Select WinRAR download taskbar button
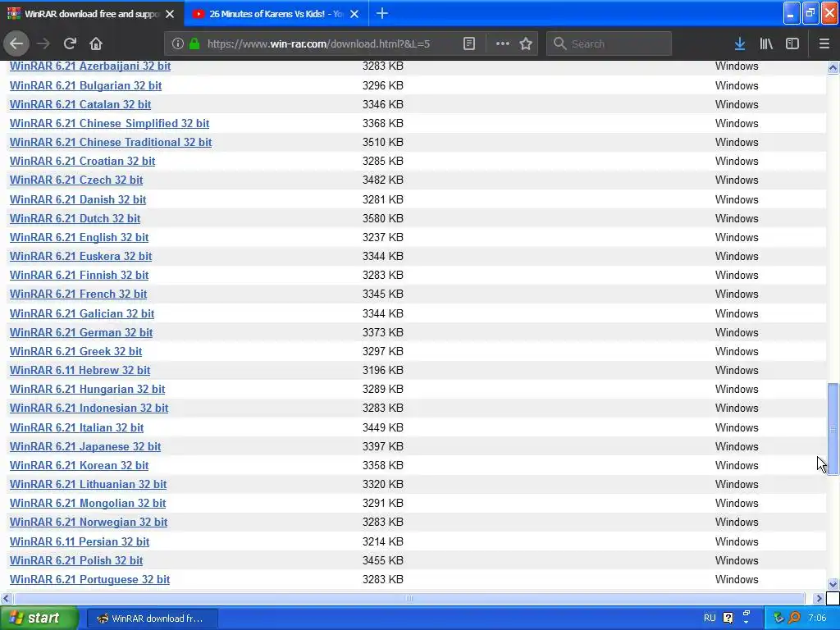Image resolution: width=840 pixels, height=630 pixels. coord(152,619)
